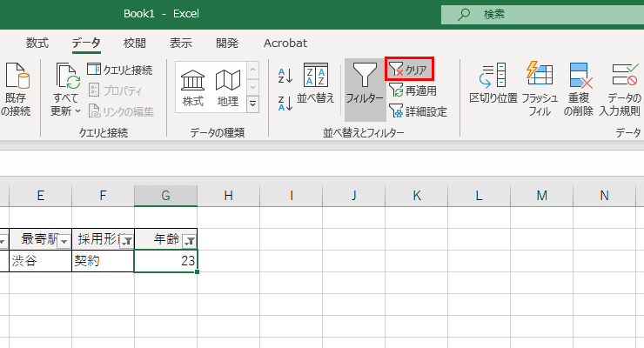Viewport: 644px width, 348px height.
Task: Select column header J
Action: [x=354, y=196]
